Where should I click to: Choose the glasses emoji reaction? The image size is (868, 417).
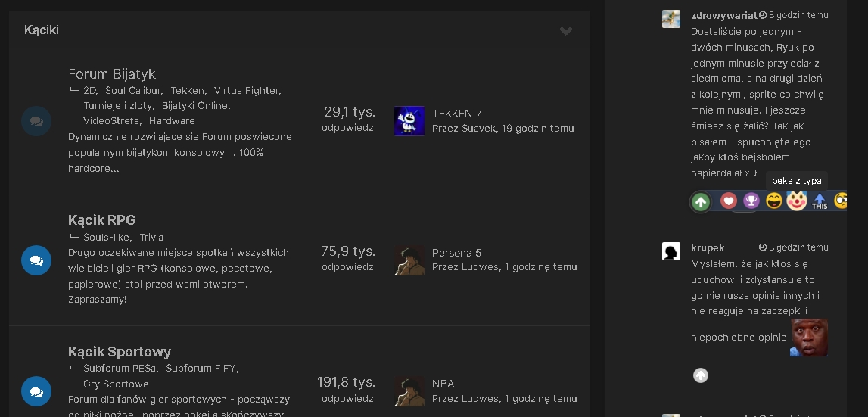click(x=840, y=201)
